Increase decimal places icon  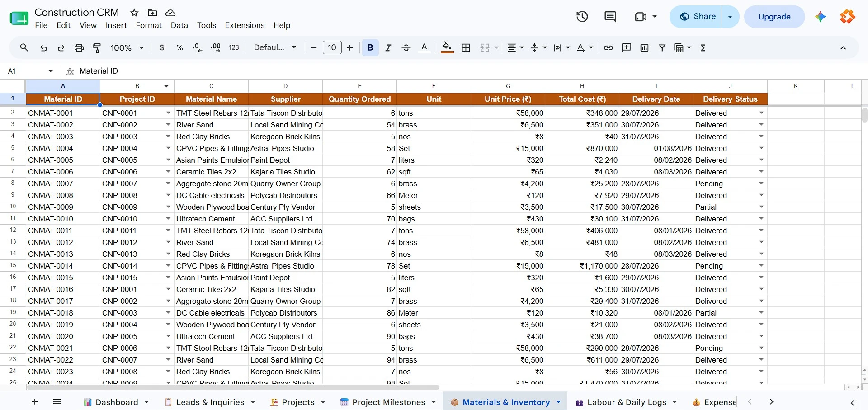coord(216,47)
